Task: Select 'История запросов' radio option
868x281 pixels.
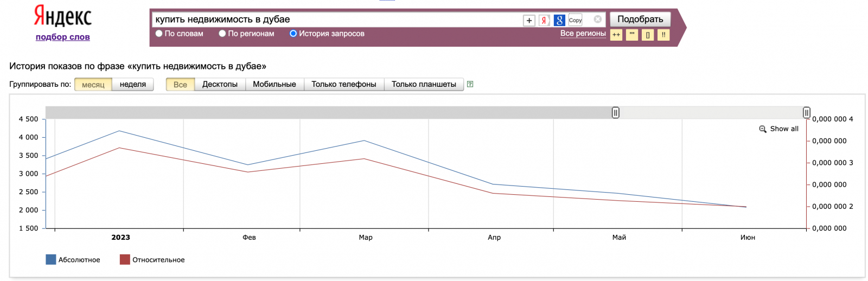Action: (x=293, y=34)
